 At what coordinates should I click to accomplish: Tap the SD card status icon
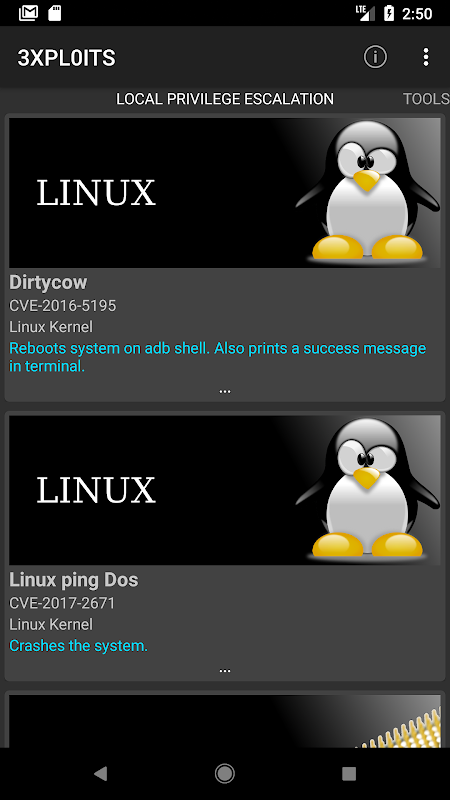pyautogui.click(x=55, y=13)
